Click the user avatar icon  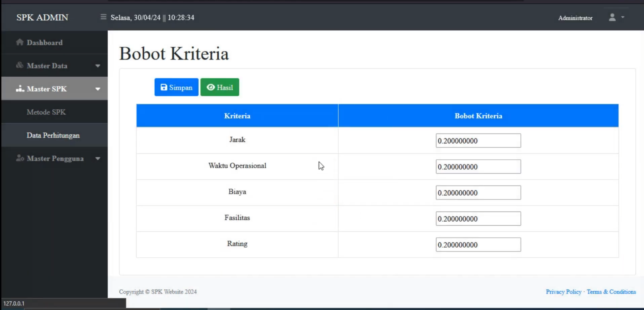point(612,17)
